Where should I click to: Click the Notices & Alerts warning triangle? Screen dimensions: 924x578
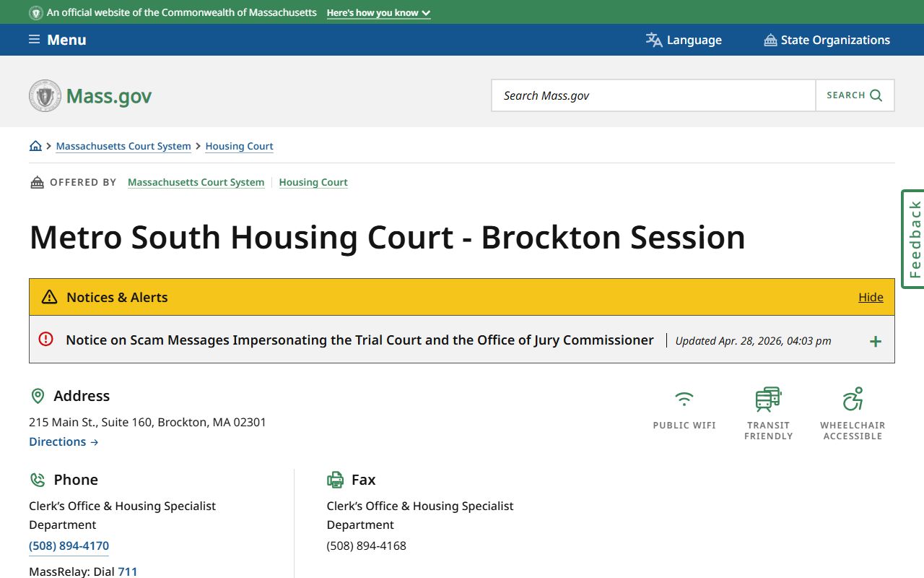[x=49, y=297]
